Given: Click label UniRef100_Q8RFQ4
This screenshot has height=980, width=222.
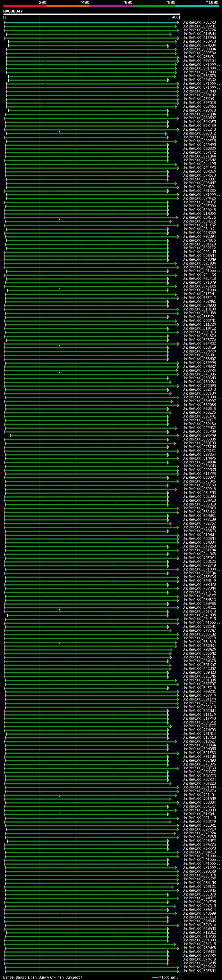Looking at the screenshot, I should tap(199, 573).
